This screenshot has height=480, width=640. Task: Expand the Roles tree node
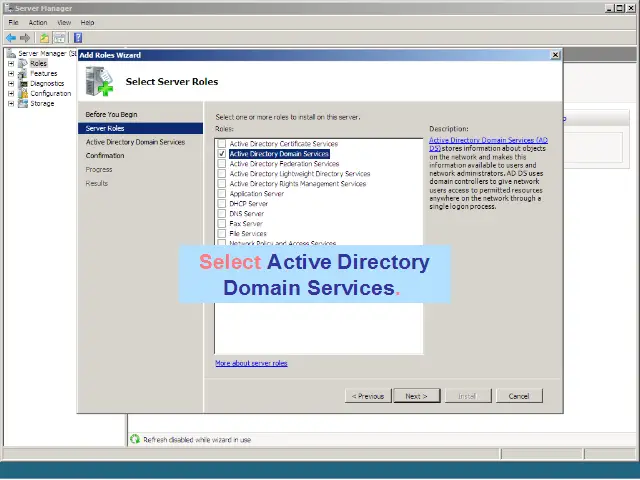[x=11, y=64]
